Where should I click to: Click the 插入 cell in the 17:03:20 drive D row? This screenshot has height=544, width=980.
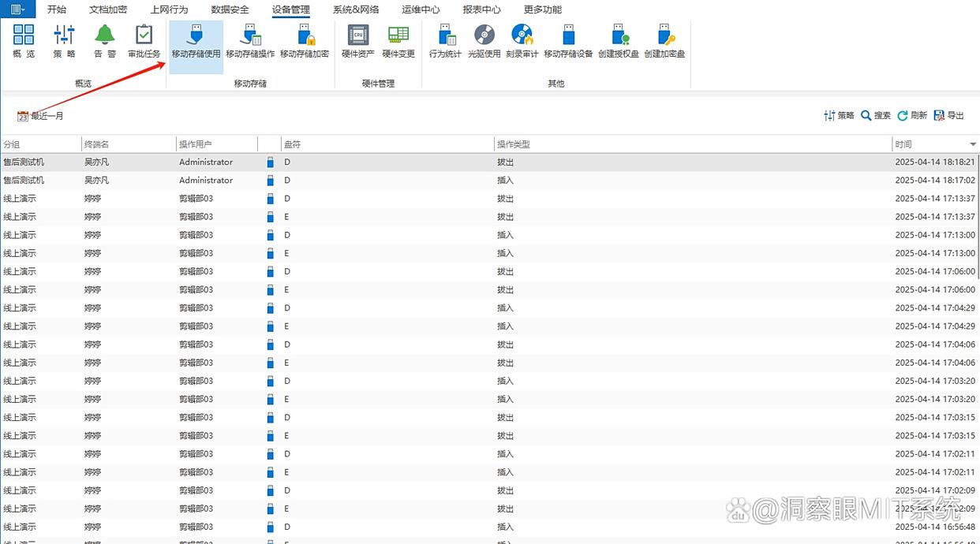(505, 381)
